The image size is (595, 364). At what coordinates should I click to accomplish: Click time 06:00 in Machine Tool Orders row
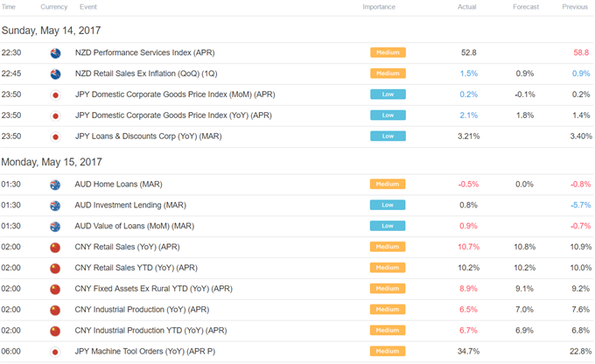(11, 351)
